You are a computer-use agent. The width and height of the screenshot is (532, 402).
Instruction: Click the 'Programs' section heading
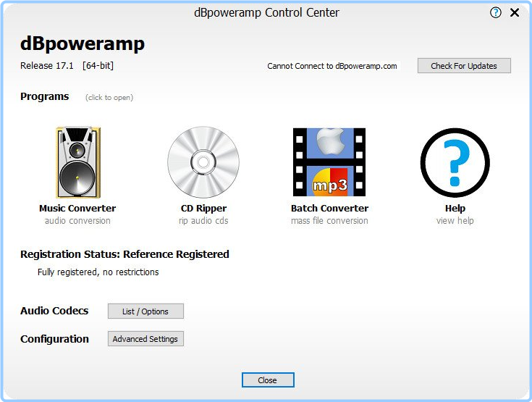44,97
